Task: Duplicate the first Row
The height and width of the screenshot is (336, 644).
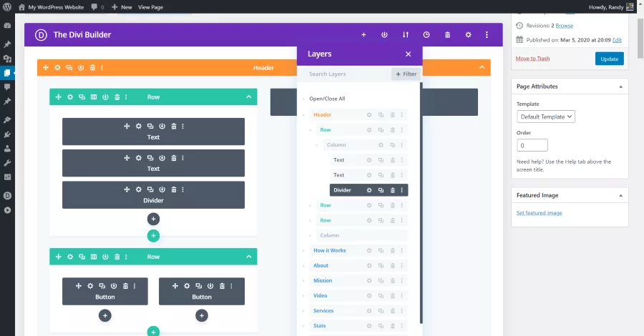Action: point(82,97)
